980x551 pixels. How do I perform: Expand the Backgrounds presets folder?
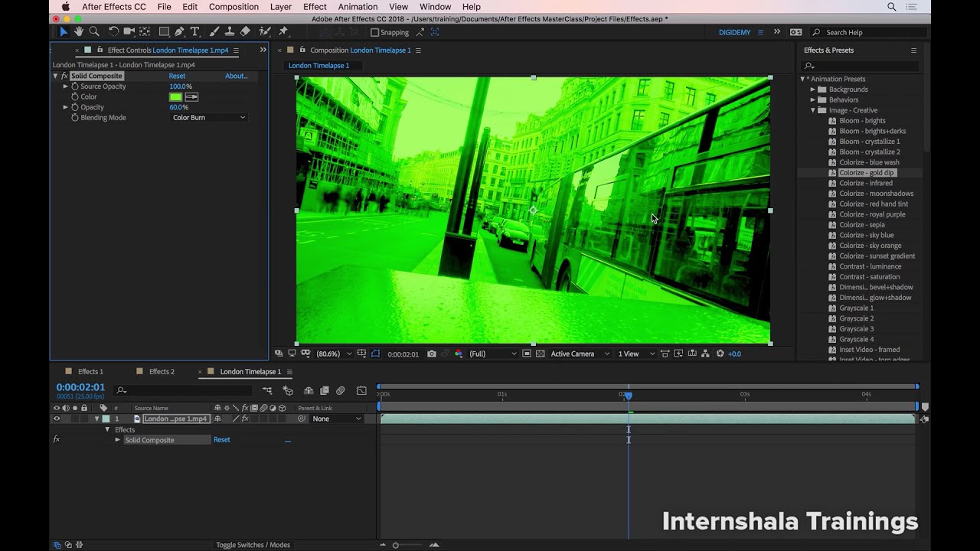coord(813,90)
